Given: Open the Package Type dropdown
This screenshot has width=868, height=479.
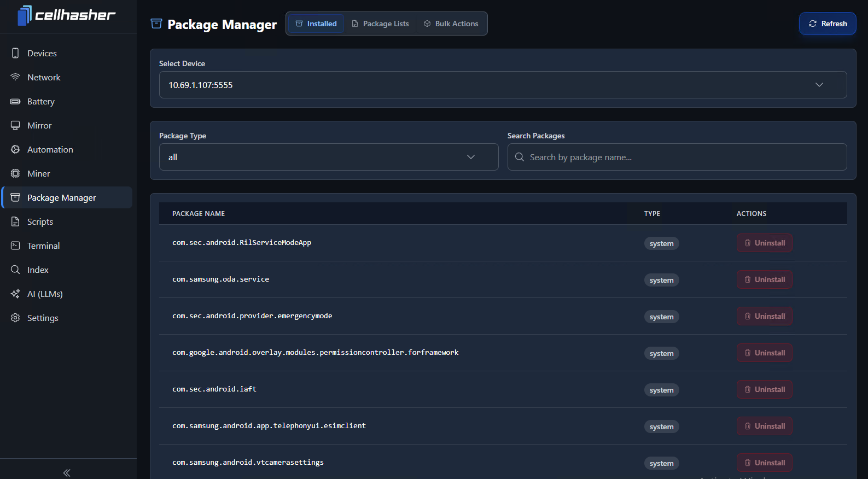Looking at the screenshot, I should [328, 157].
